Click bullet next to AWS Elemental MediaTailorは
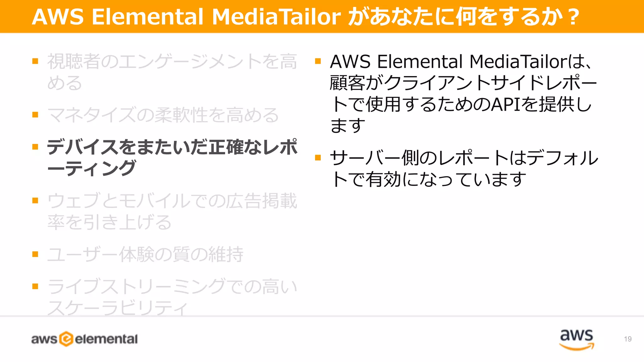The width and height of the screenshot is (644, 362). coord(318,61)
